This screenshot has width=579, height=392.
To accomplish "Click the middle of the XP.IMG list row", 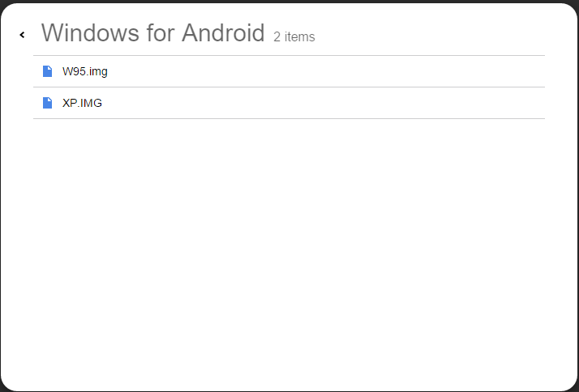I will point(289,103).
